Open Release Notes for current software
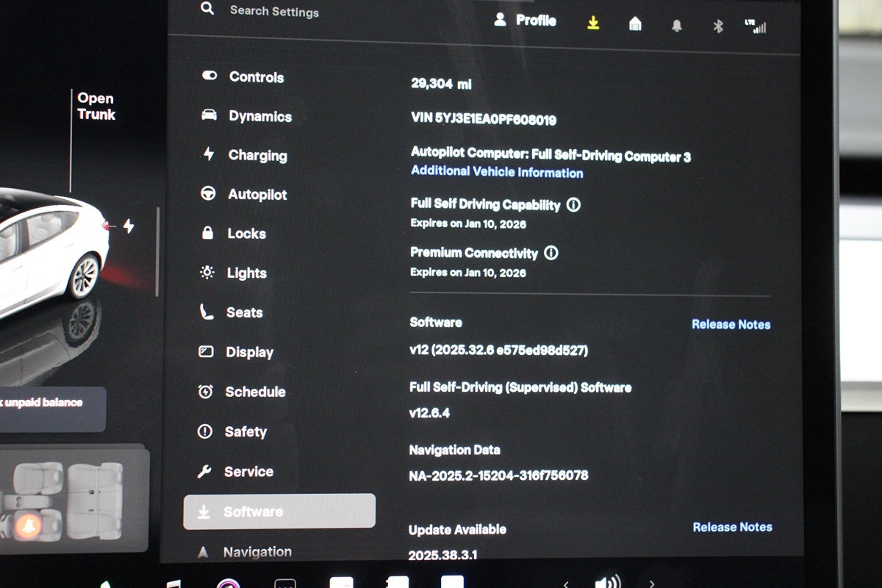The image size is (882, 588). (x=731, y=324)
